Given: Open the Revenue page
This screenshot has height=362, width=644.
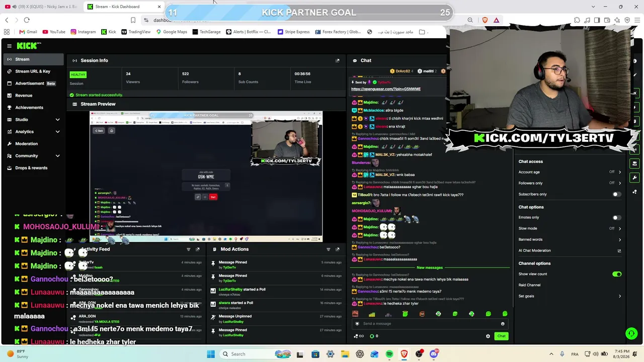Looking at the screenshot, I should pyautogui.click(x=33, y=96).
